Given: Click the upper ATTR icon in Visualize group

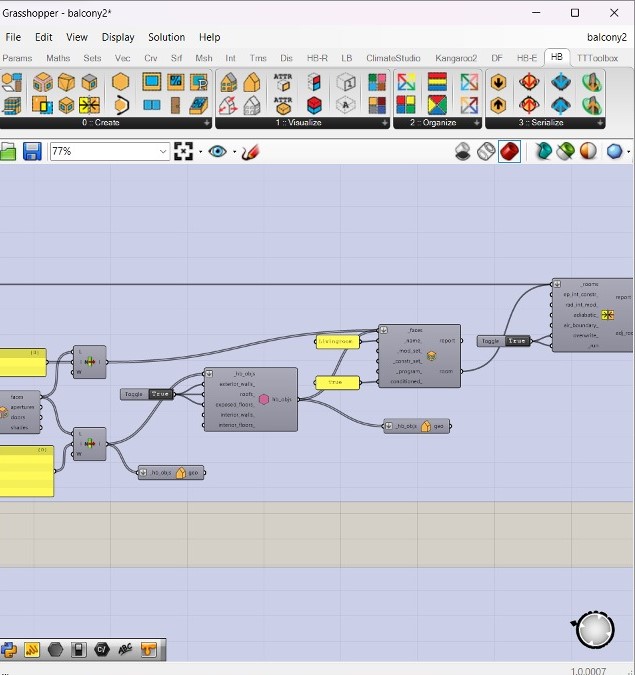Looking at the screenshot, I should coord(283,82).
